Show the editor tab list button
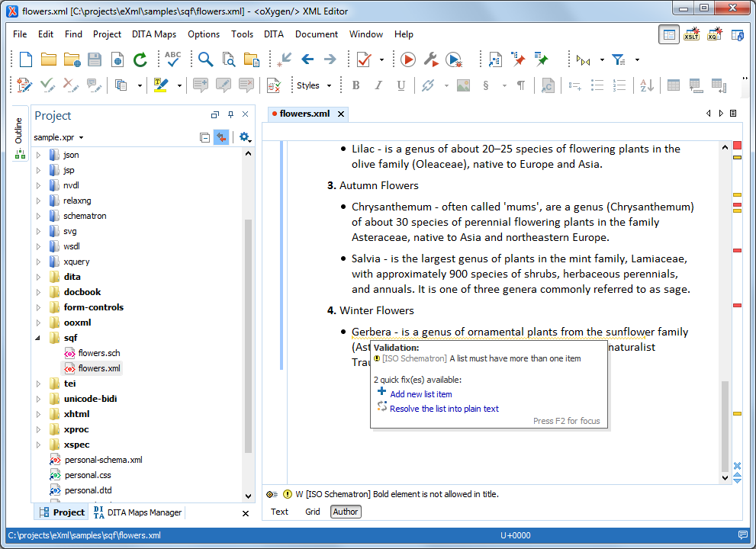This screenshot has width=756, height=549. point(733,114)
